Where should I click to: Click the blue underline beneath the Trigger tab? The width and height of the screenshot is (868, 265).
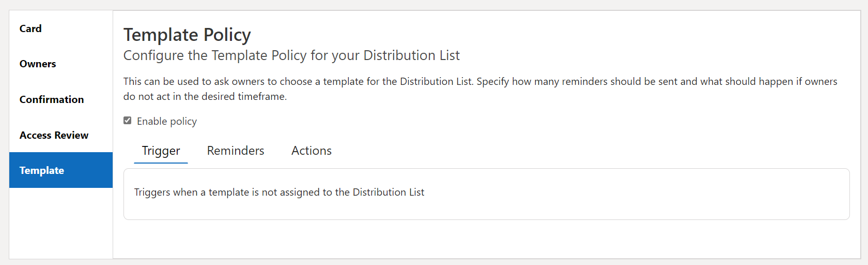click(x=161, y=163)
